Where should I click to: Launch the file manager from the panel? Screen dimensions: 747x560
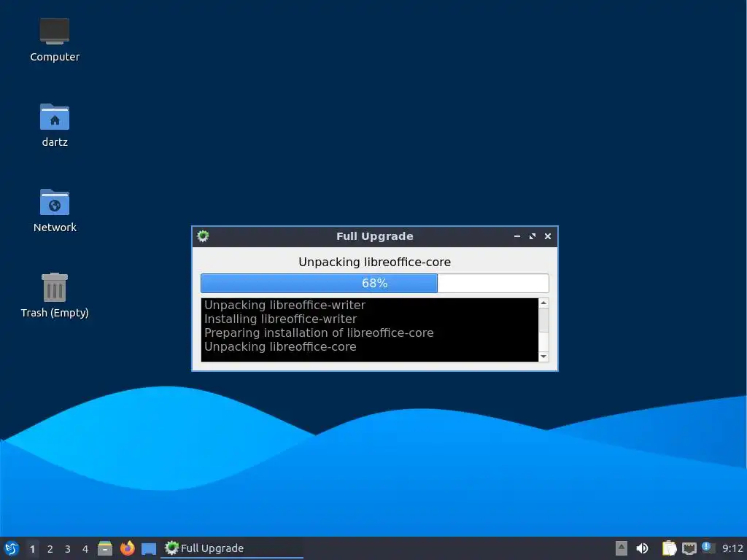point(105,548)
